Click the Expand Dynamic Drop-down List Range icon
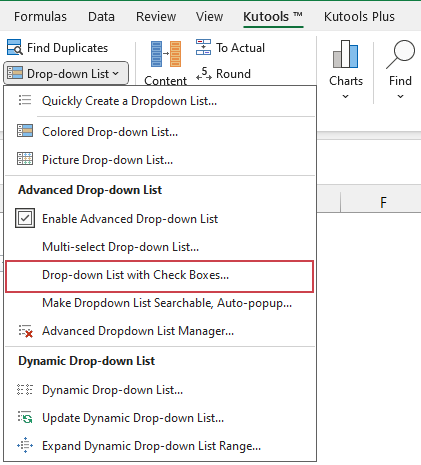421x465 pixels. (25, 445)
